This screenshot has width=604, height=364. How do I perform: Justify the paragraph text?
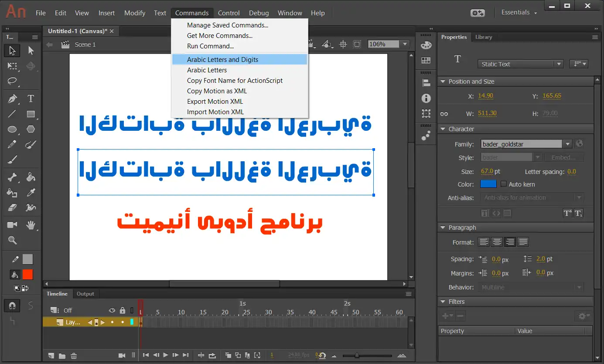(x=523, y=242)
